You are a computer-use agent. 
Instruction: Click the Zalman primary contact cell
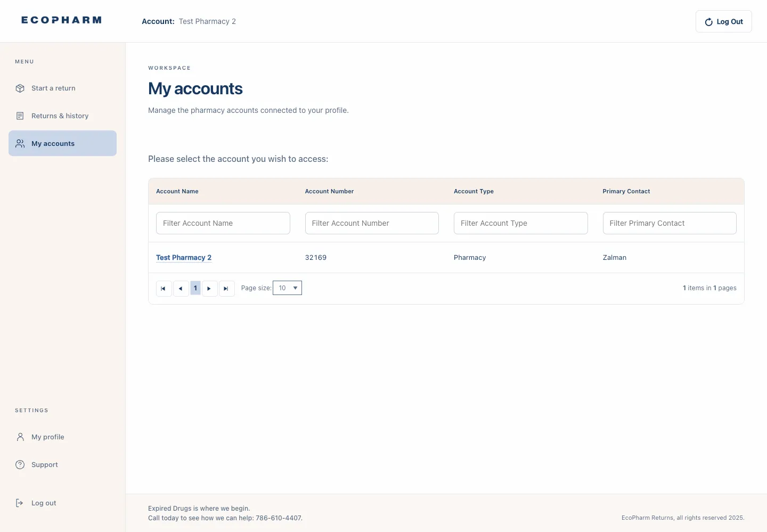(615, 258)
